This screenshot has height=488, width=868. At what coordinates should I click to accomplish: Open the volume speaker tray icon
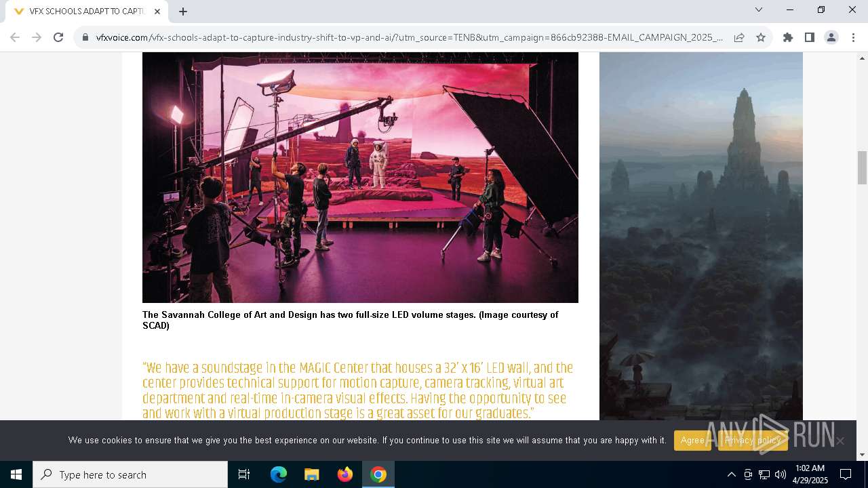point(781,474)
